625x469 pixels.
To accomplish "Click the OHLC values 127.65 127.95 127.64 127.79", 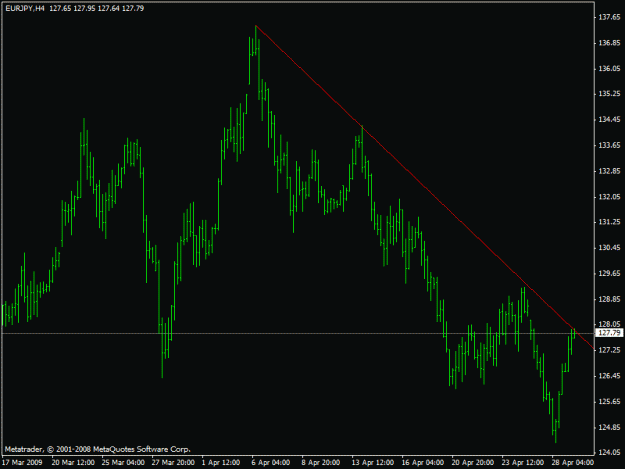I will [x=96, y=8].
